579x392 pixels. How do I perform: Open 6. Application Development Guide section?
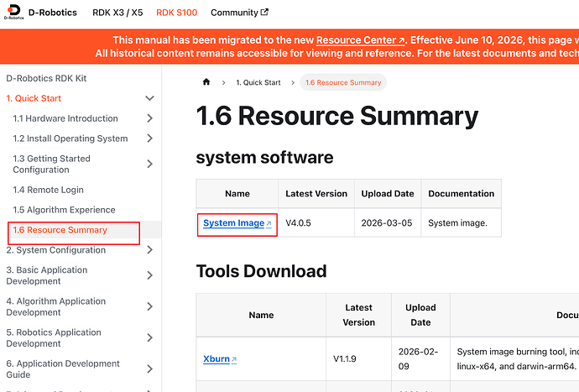click(63, 368)
